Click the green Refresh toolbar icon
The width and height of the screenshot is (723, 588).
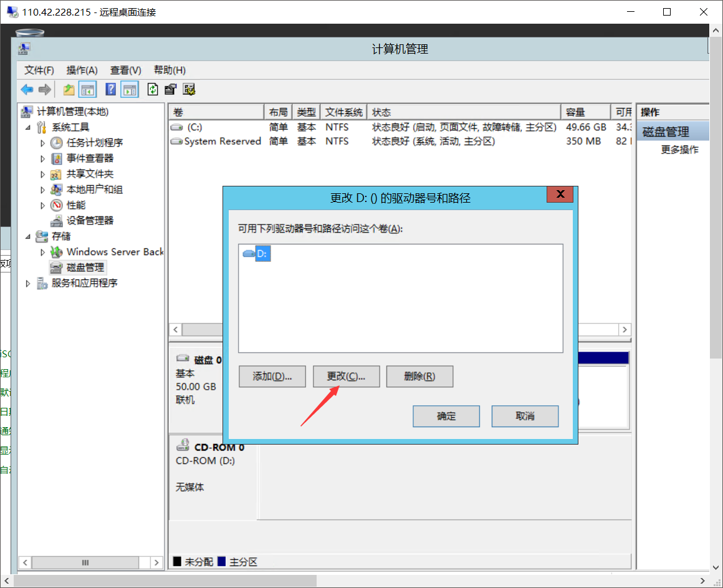[x=153, y=90]
